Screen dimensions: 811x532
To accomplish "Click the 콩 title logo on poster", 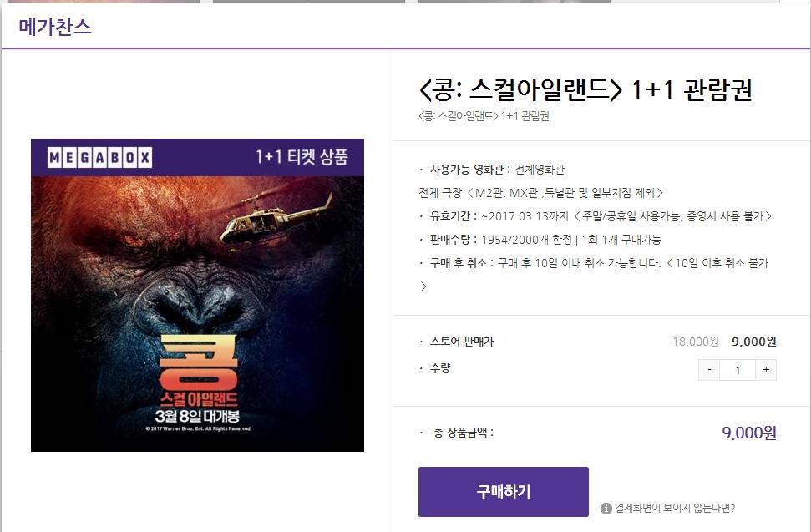I will pos(199,363).
